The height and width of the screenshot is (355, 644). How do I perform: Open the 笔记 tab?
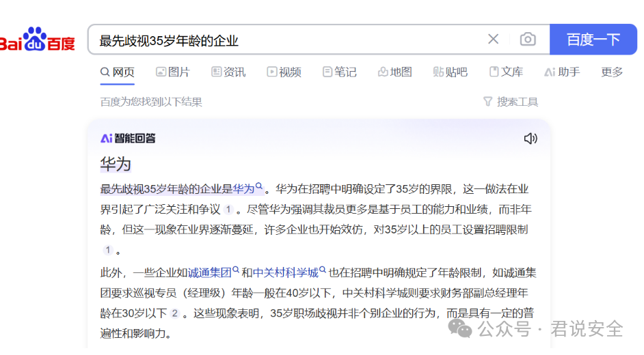tap(339, 72)
